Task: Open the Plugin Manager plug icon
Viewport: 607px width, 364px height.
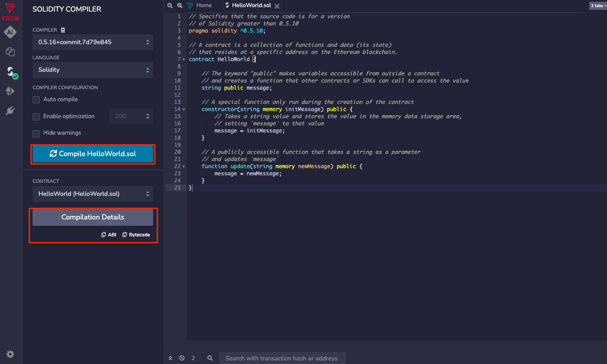Action: (x=10, y=111)
